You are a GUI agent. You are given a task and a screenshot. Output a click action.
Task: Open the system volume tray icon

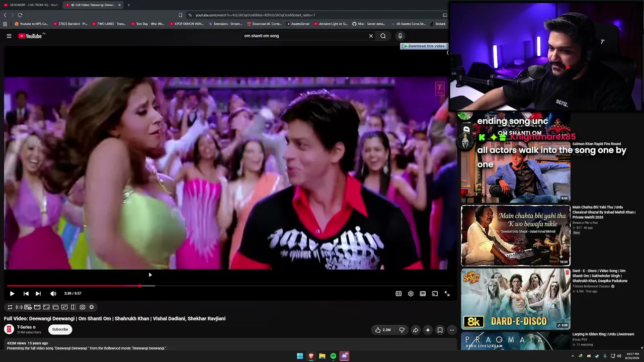[619, 356]
